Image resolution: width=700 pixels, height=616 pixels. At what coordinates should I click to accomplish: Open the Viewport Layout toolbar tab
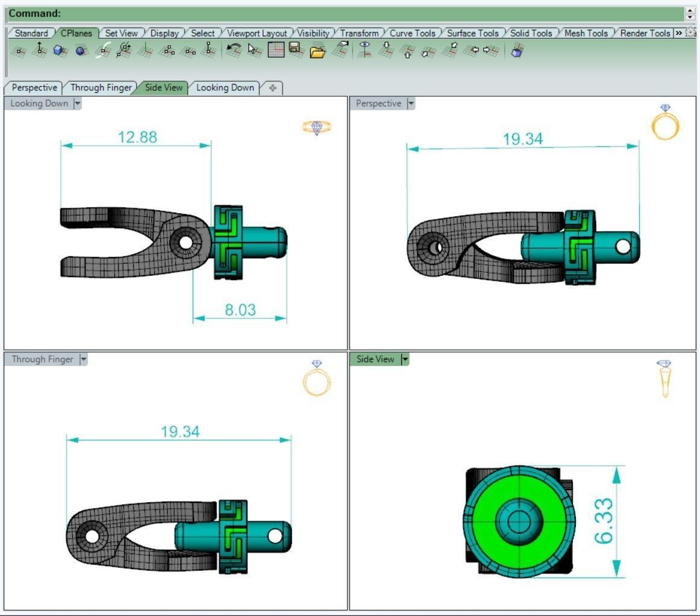click(x=257, y=33)
